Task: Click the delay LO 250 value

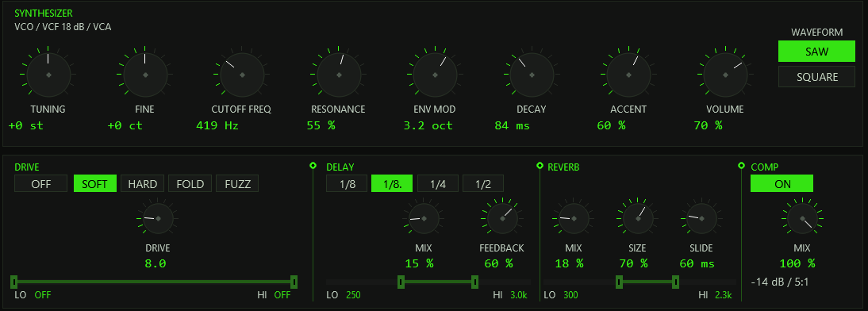Action: 353,295
